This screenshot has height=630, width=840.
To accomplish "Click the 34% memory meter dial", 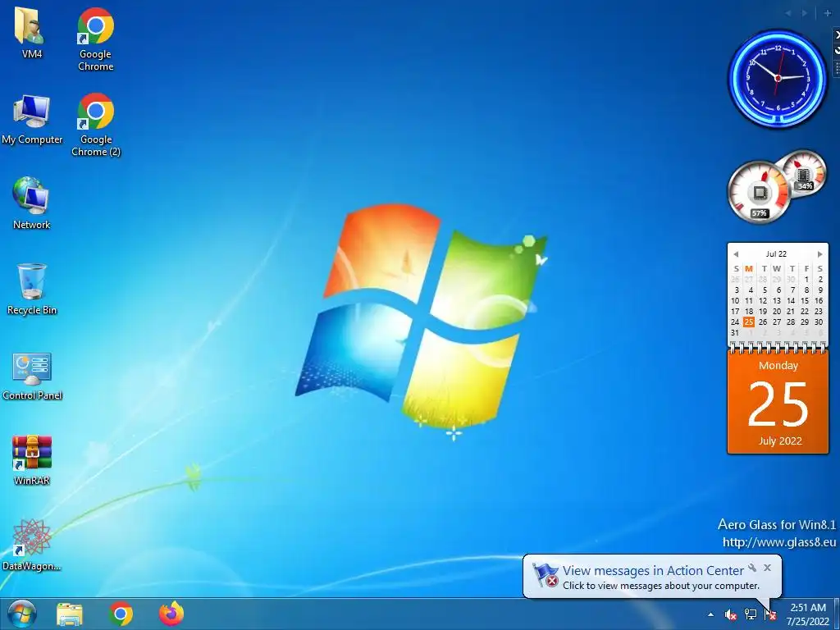I will 804,174.
